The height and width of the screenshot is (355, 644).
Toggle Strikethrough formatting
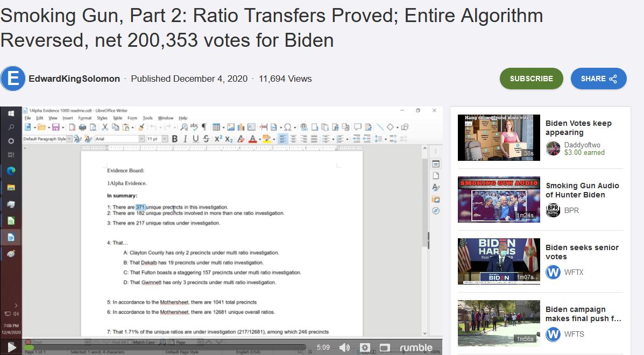pos(206,139)
